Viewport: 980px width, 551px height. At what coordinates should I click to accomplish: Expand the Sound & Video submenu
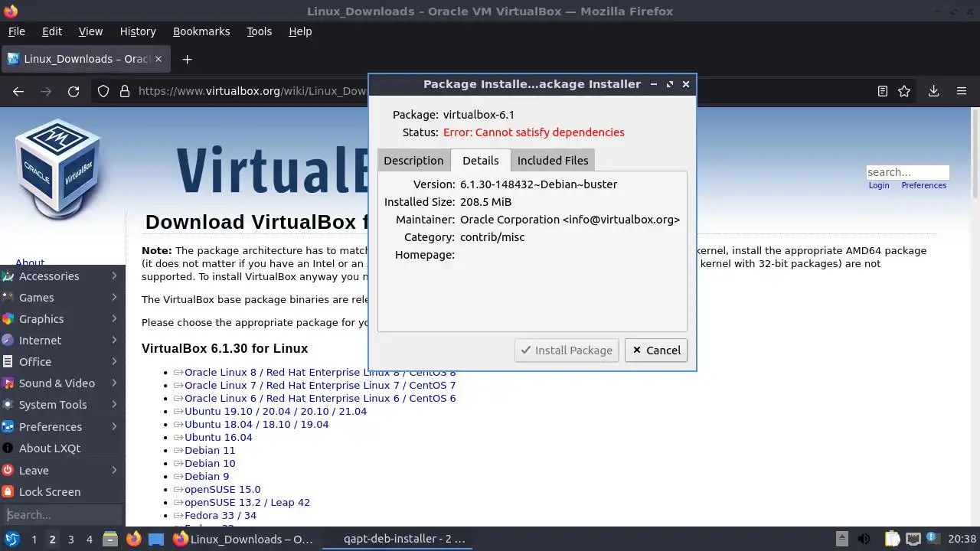coord(61,383)
